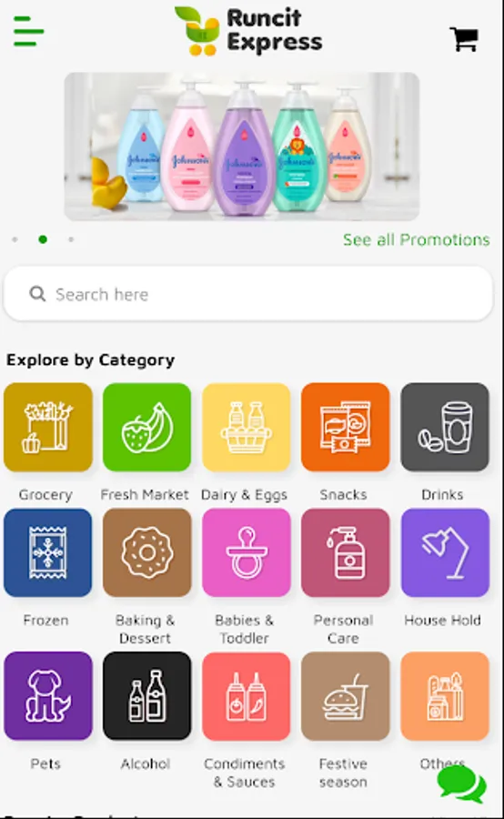Click See all Promotions link

point(417,239)
